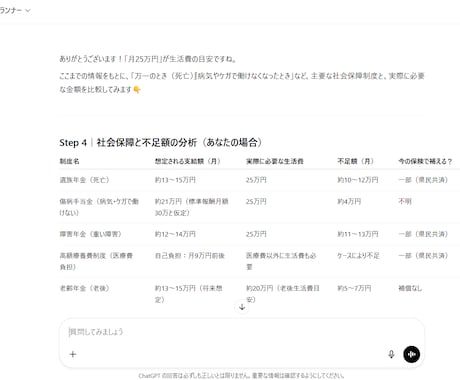The image size is (460, 380).
Task: Start dictation with the microphone icon
Action: 391,354
